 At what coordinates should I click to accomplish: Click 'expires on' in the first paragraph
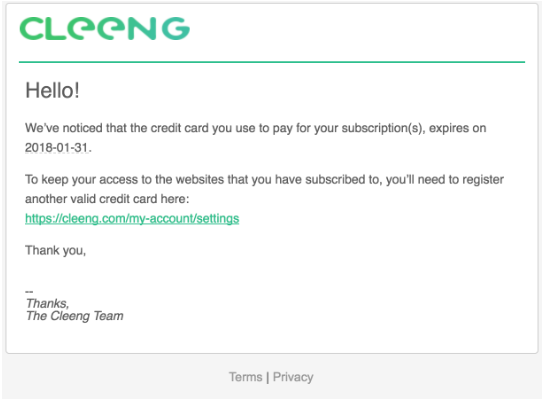pos(458,128)
